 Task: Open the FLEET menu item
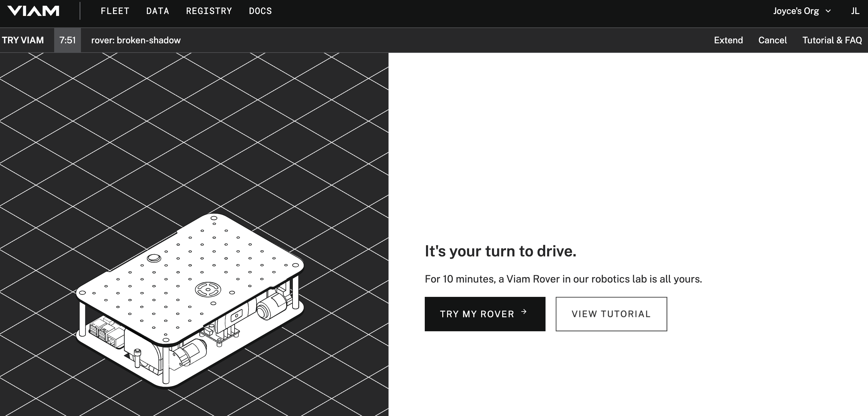click(115, 11)
